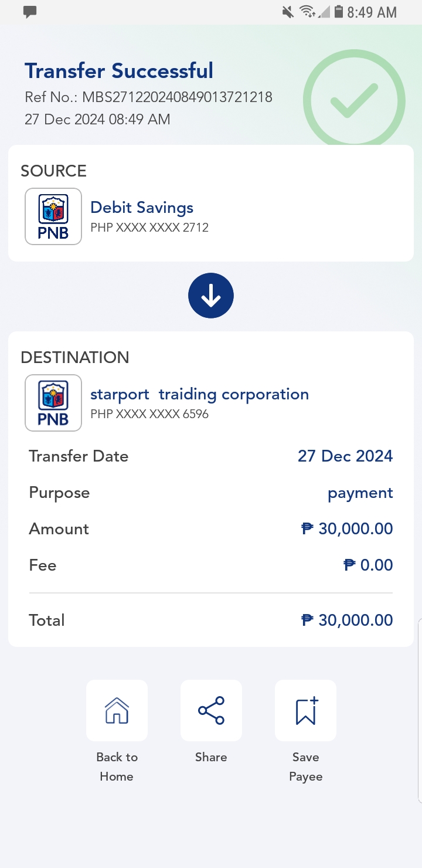Screen dimensions: 422x868
Task: Tap the Total amount ₱ 30,000.00
Action: 347,620
